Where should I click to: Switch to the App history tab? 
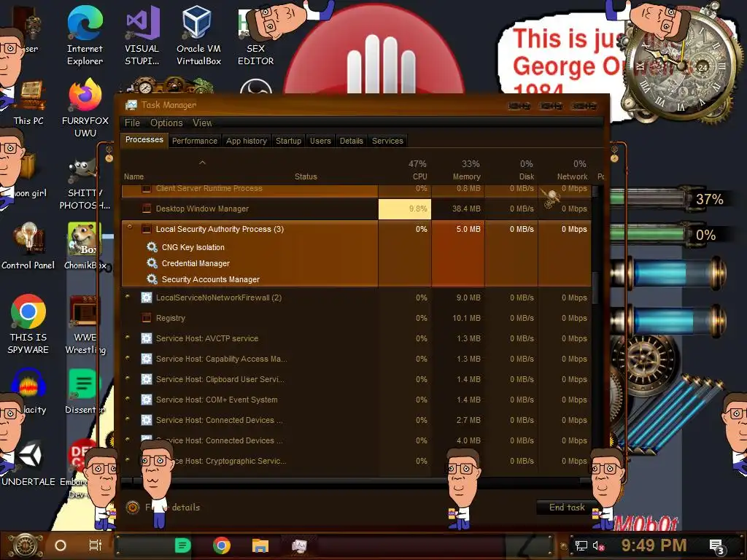[247, 141]
